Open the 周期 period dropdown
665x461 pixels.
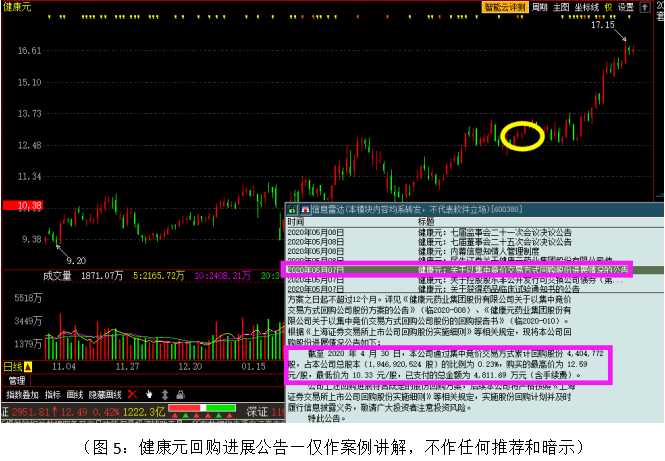tap(539, 6)
